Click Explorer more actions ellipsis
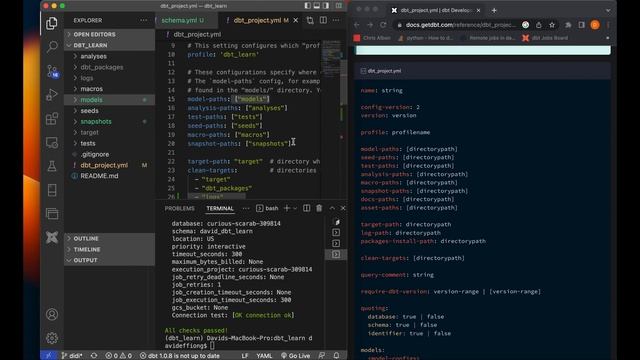The width and height of the screenshot is (640, 360). (144, 20)
